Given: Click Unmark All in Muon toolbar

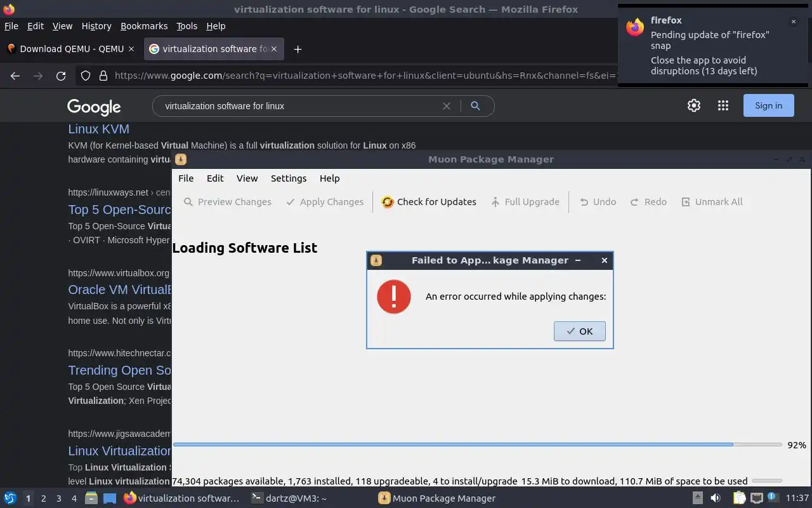Looking at the screenshot, I should point(712,202).
